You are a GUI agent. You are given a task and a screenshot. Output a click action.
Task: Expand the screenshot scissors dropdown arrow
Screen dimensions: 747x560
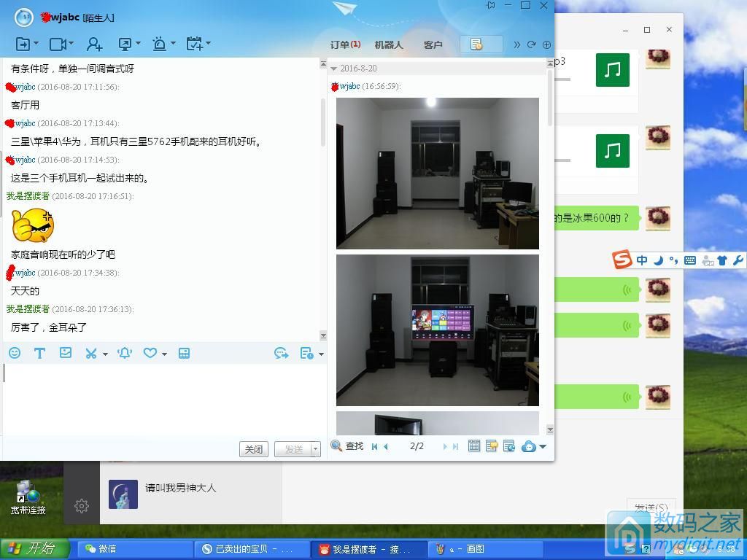click(x=105, y=354)
